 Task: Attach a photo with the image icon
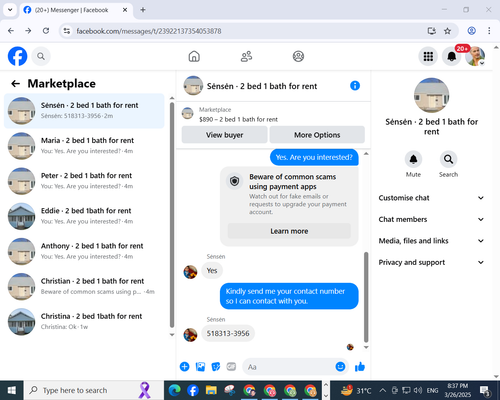pos(200,367)
